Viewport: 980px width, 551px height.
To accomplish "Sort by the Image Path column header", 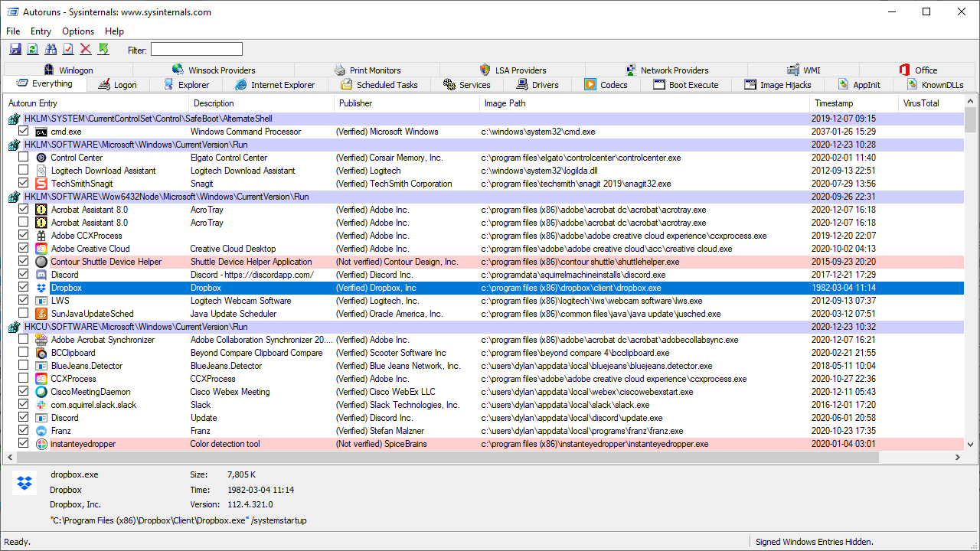I will pyautogui.click(x=645, y=103).
